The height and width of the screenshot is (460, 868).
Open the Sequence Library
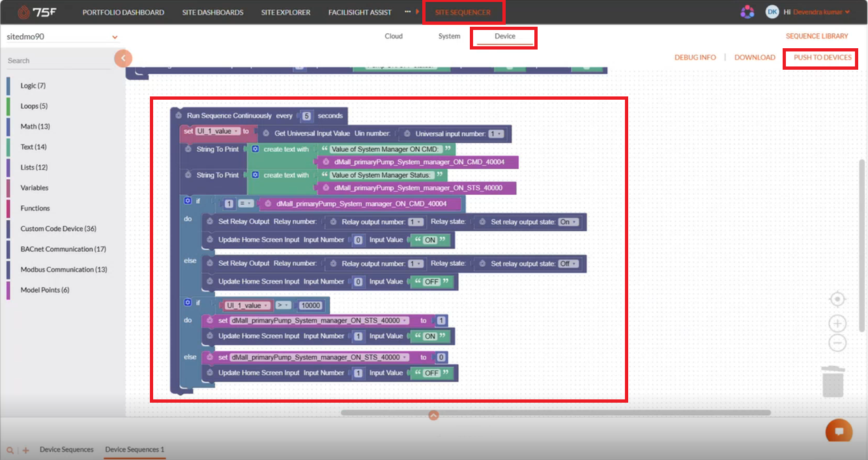(817, 36)
